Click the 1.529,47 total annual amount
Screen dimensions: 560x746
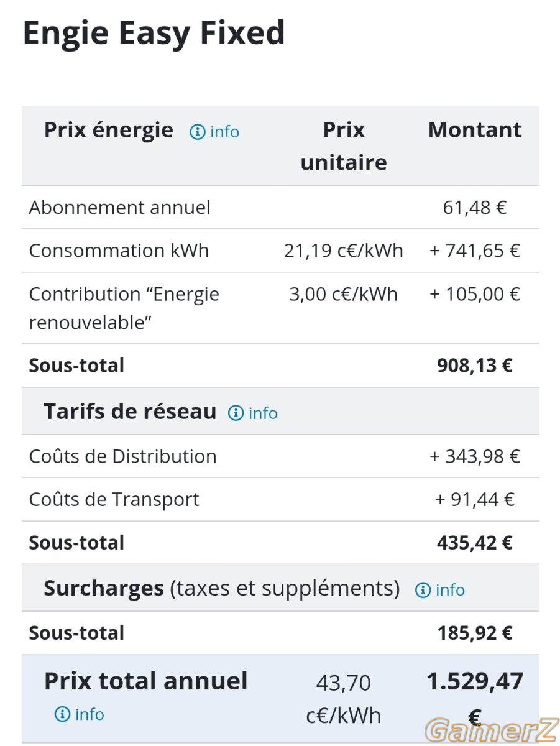[475, 682]
